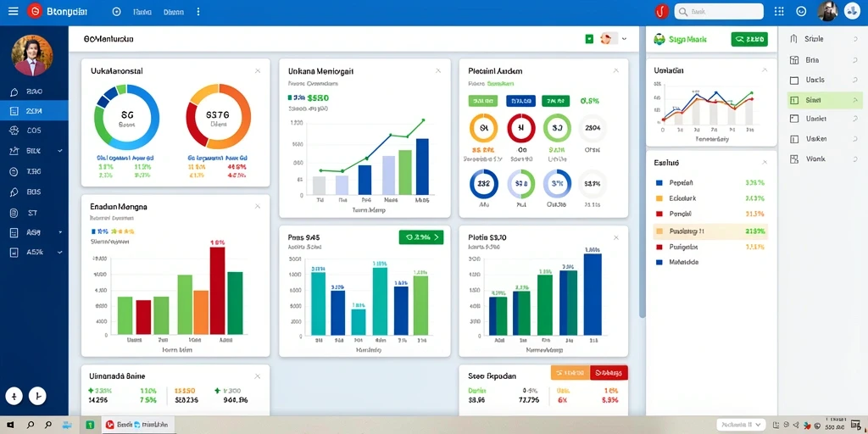Viewport: 868px width, 434px height.
Task: Click the circled plus icon in header
Action: (x=116, y=11)
